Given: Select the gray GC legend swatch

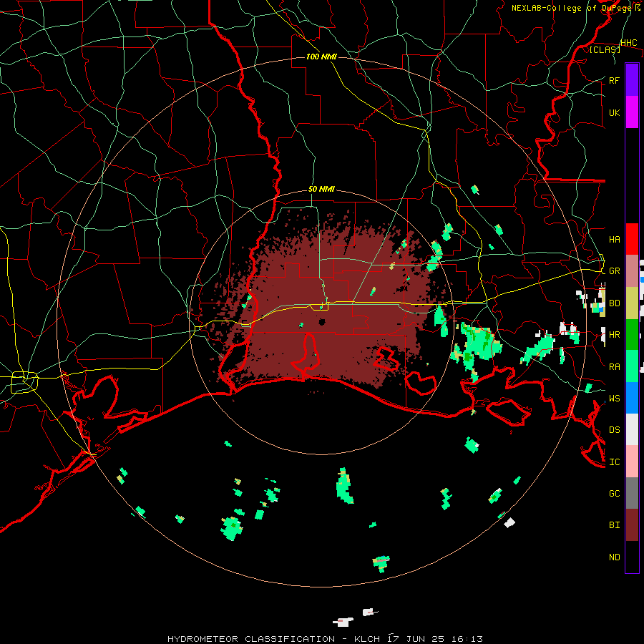Looking at the screenshot, I should coord(632,493).
